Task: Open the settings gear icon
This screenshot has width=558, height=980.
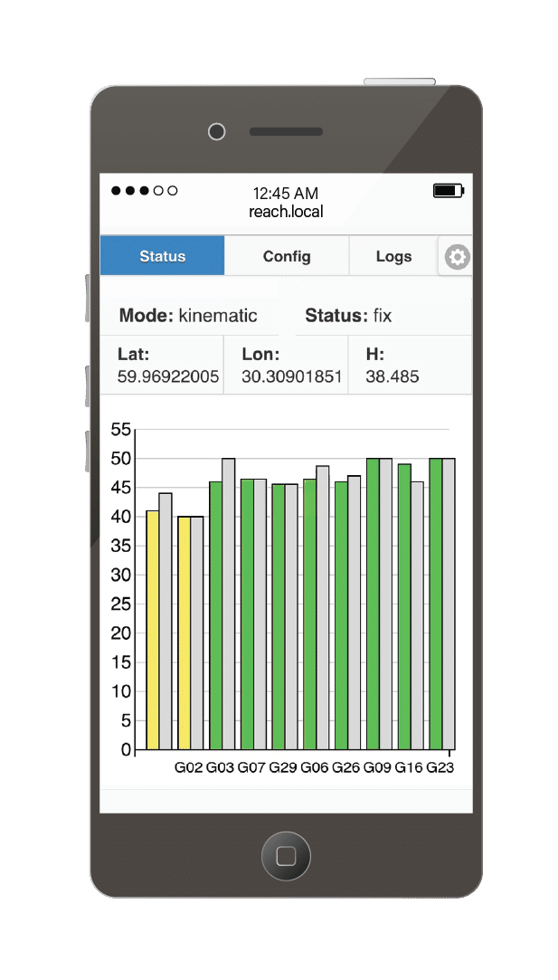Action: coord(458,257)
